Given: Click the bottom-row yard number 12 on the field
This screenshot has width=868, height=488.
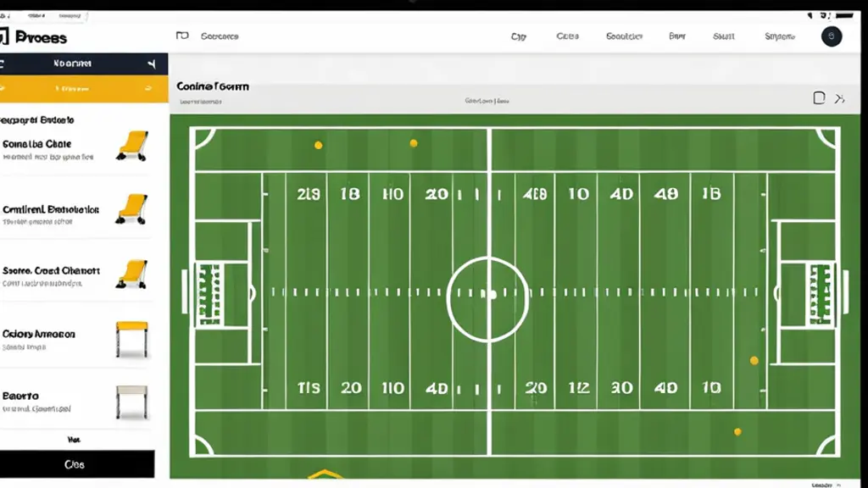Looking at the screenshot, I should coord(578,388).
